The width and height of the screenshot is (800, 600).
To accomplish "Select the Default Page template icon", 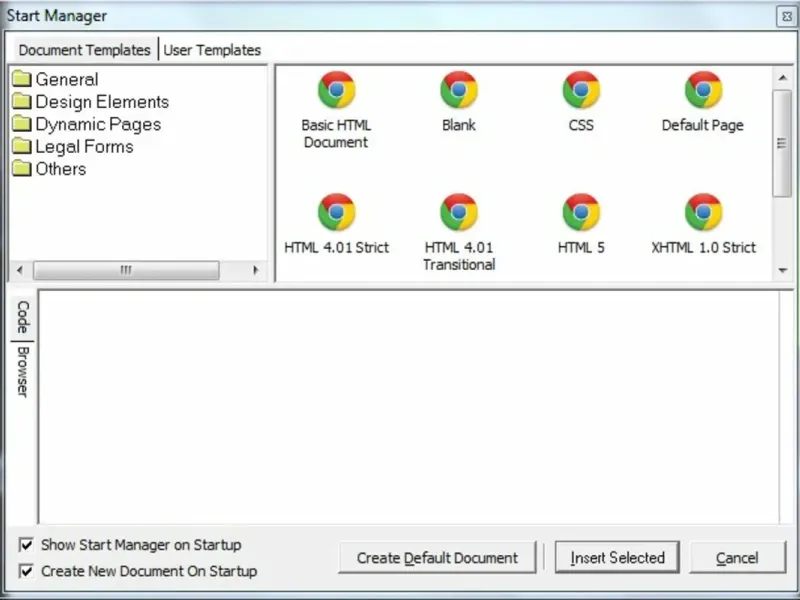I will (x=703, y=90).
